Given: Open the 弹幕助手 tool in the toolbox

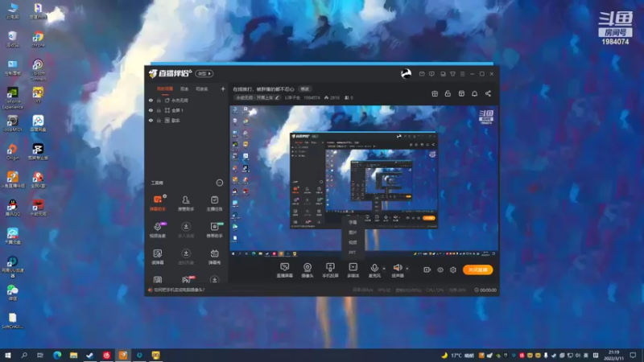Looking at the screenshot, I should coord(158,203).
